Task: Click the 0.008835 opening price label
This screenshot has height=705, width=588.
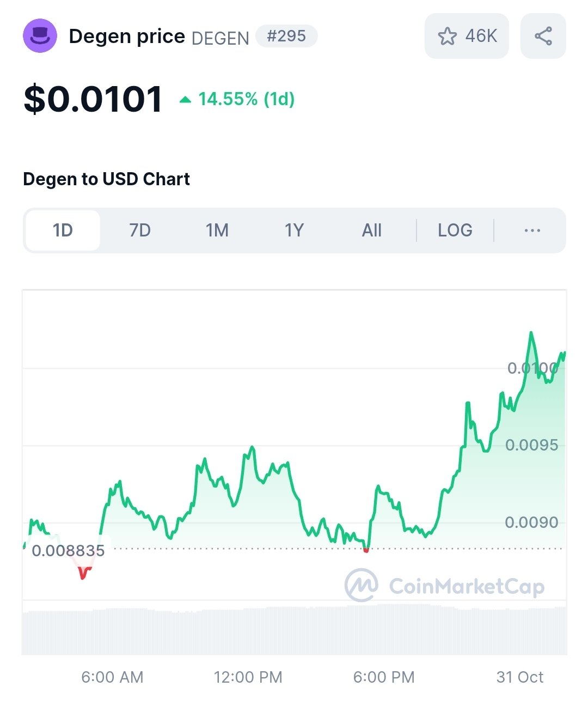Action: click(x=68, y=550)
